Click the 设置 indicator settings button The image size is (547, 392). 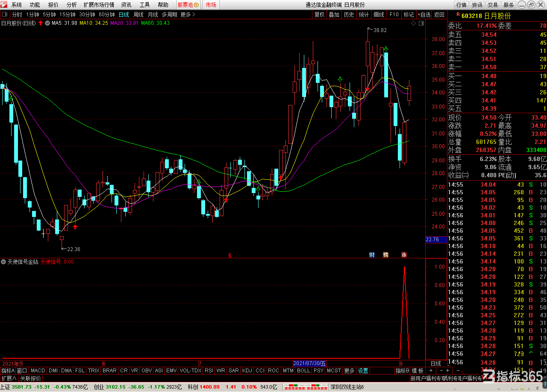coord(363,371)
